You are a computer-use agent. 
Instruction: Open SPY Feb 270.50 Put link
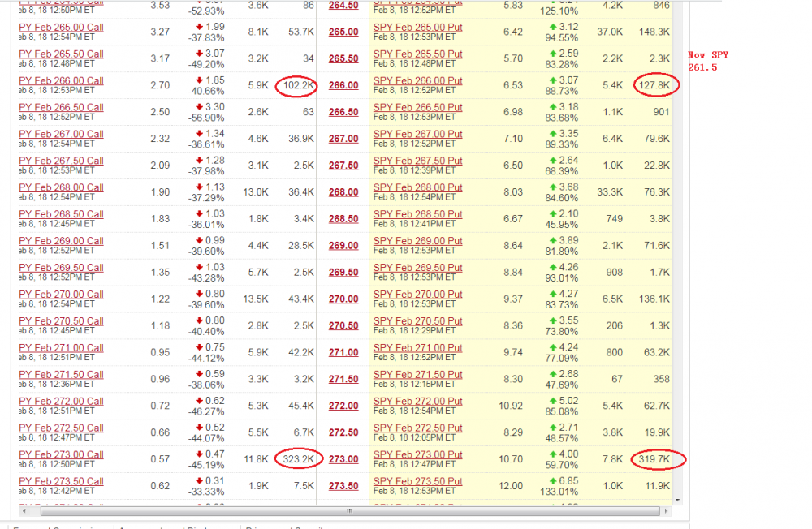(x=418, y=321)
